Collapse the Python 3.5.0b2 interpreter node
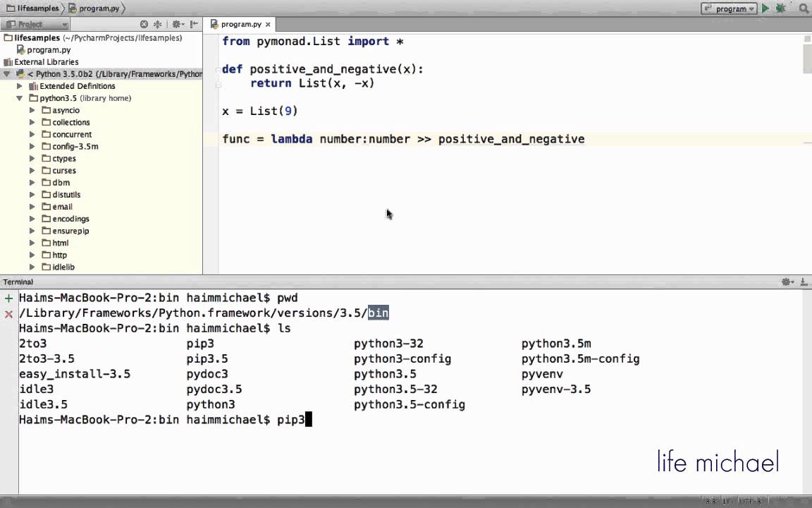 [7, 74]
